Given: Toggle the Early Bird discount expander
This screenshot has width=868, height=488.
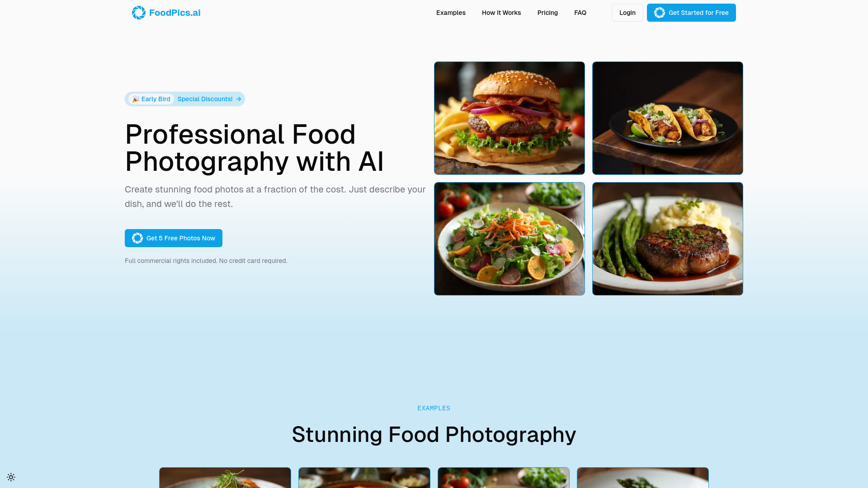Looking at the screenshot, I should [x=185, y=99].
